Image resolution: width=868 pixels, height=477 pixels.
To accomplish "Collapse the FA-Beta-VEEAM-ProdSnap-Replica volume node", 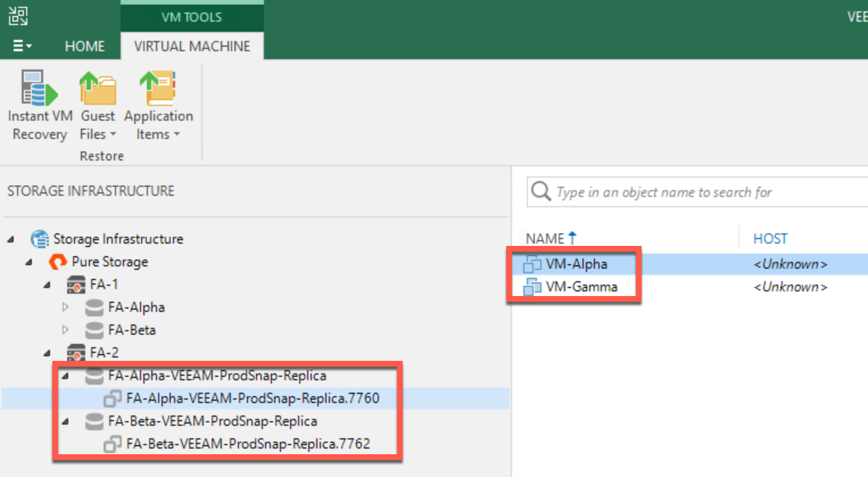I will click(65, 422).
